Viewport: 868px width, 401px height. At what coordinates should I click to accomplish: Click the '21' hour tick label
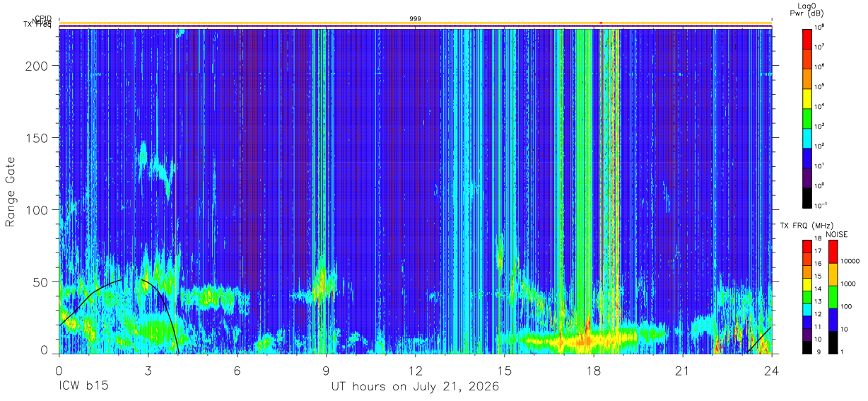(x=682, y=371)
